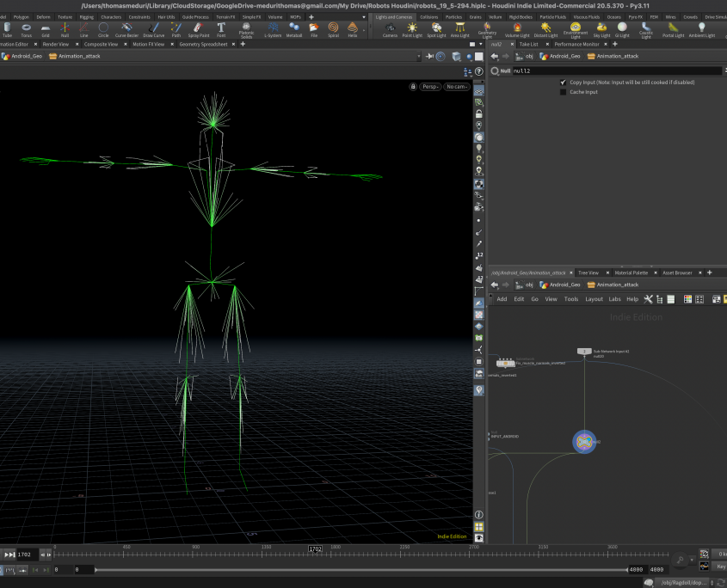This screenshot has width=727, height=588.
Task: Enable the Cache Input checkbox
Action: pos(563,92)
